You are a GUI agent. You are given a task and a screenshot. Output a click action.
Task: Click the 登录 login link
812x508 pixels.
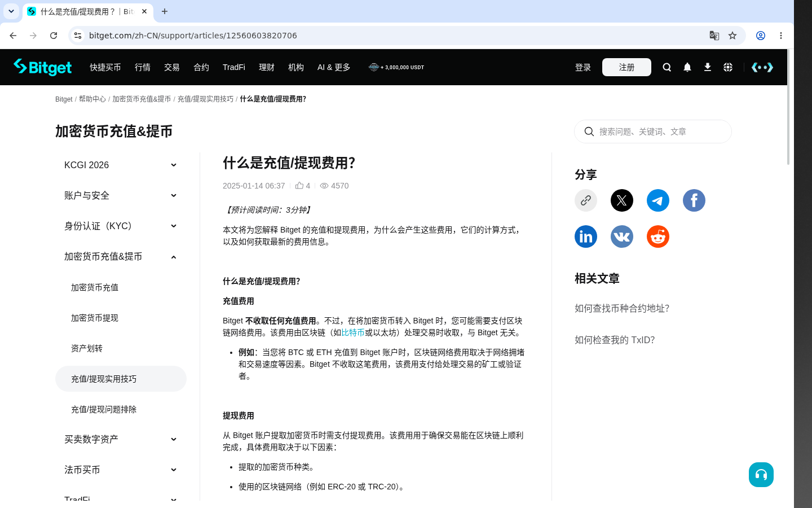(583, 67)
